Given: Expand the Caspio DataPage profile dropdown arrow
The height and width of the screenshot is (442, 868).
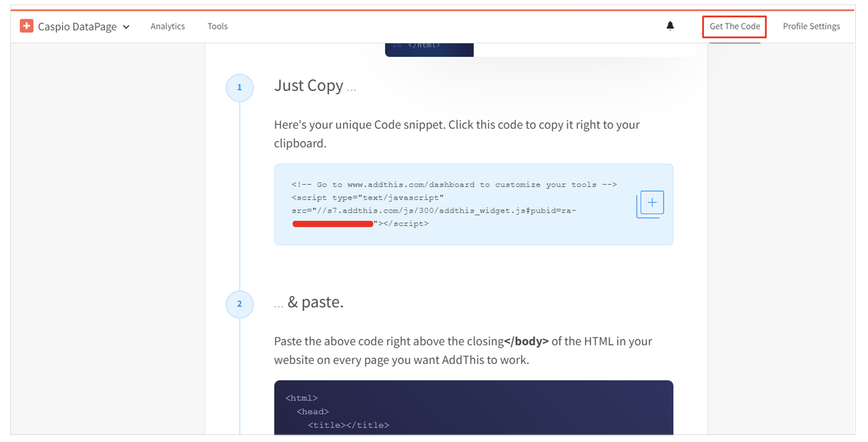Looking at the screenshot, I should (x=126, y=27).
